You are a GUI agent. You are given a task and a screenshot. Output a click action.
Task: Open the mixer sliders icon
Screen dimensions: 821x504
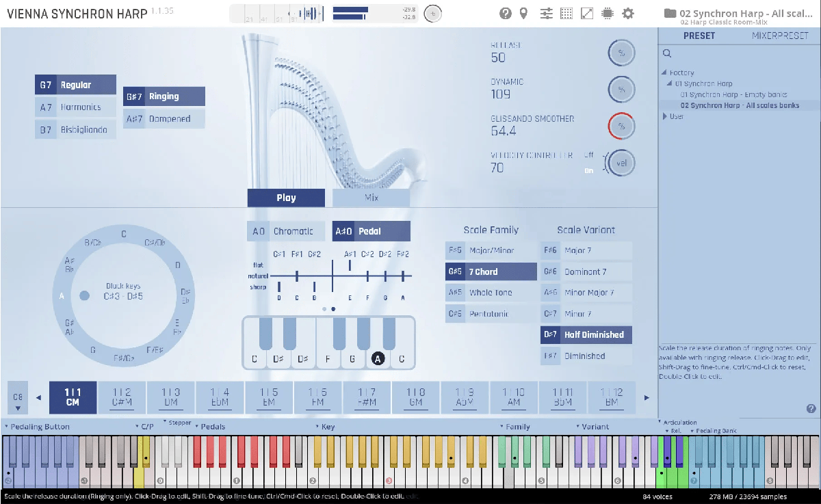[546, 14]
